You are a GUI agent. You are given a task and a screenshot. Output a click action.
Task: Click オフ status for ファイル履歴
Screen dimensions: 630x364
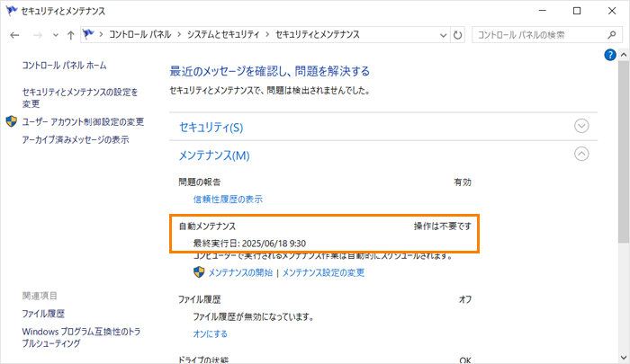465,299
